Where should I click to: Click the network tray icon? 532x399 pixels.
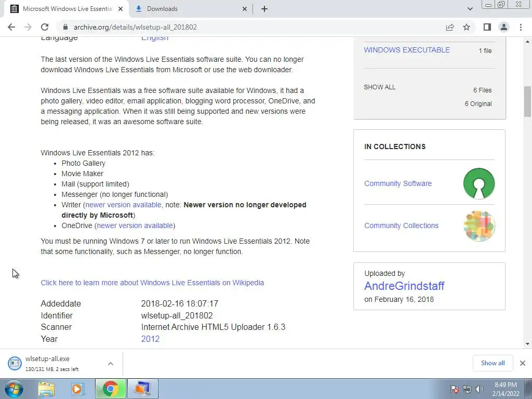click(x=467, y=389)
